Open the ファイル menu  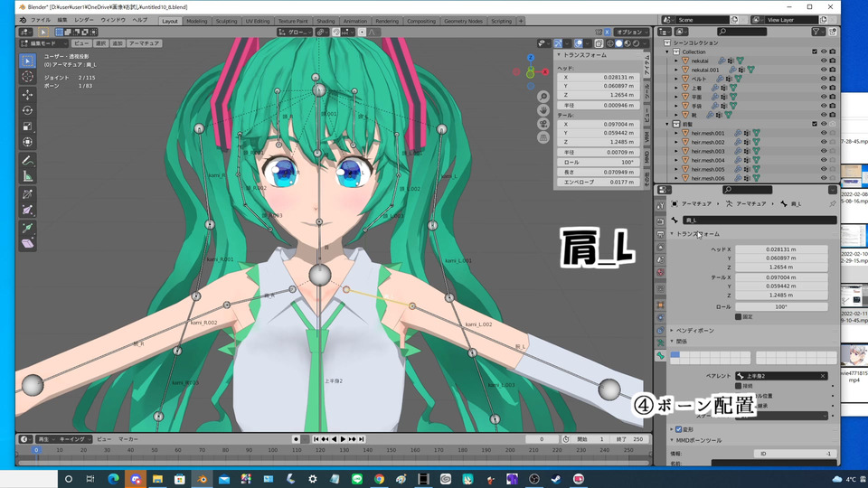tap(41, 20)
